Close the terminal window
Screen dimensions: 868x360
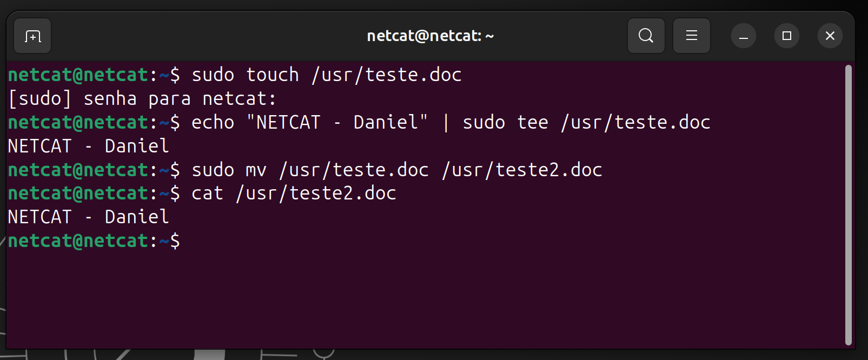pyautogui.click(x=830, y=36)
